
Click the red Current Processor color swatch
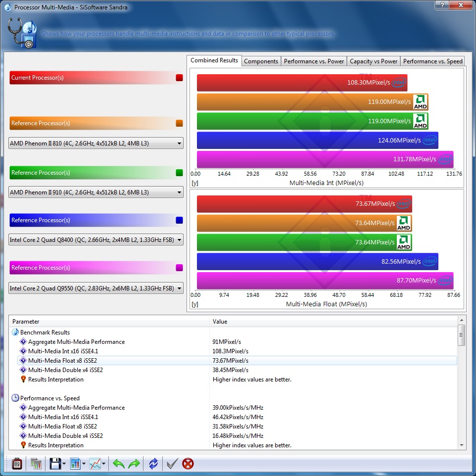point(179,77)
